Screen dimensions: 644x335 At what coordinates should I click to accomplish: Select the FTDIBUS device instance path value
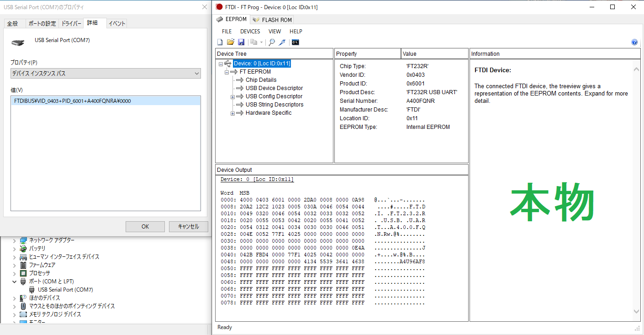tap(106, 101)
